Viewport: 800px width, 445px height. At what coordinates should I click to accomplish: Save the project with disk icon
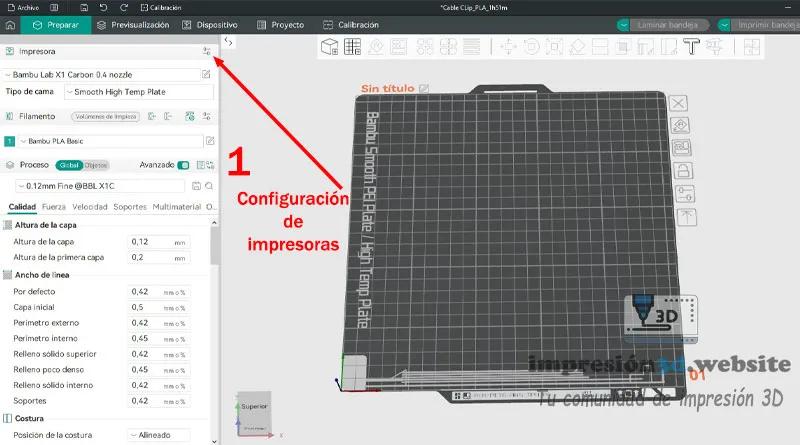point(84,8)
